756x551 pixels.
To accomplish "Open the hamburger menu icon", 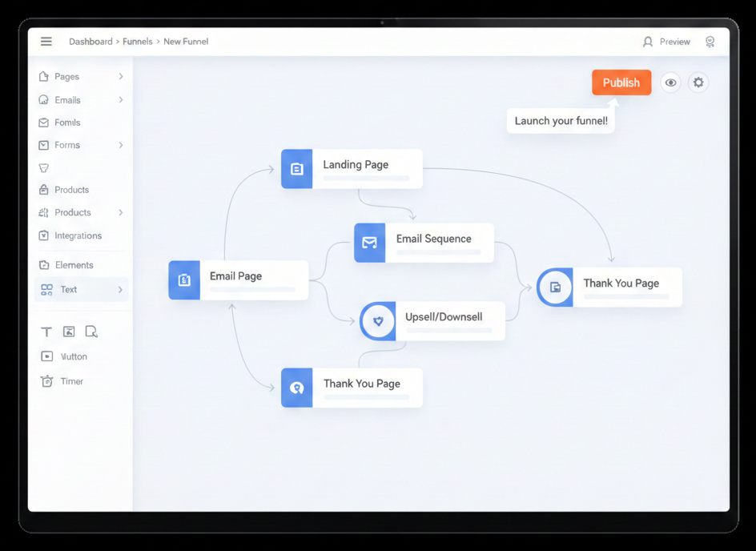I will coord(46,41).
